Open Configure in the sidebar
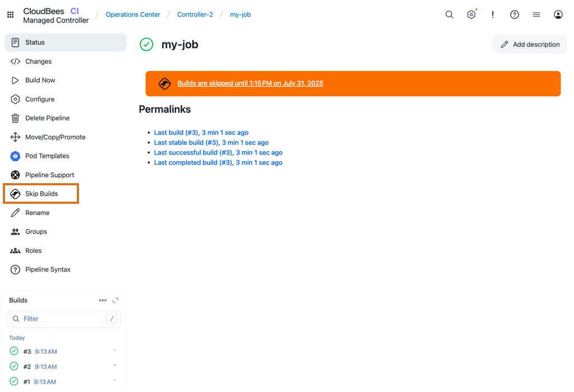The width and height of the screenshot is (574, 392). 66,99
